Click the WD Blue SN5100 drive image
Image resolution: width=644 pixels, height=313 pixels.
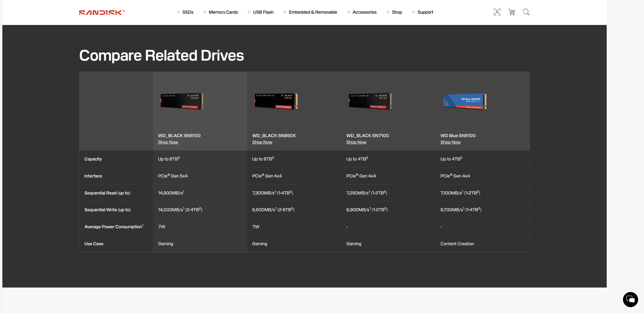[465, 101]
